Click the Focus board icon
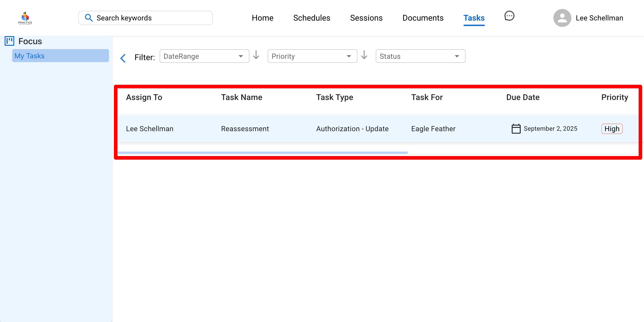Image resolution: width=644 pixels, height=322 pixels. click(9, 41)
